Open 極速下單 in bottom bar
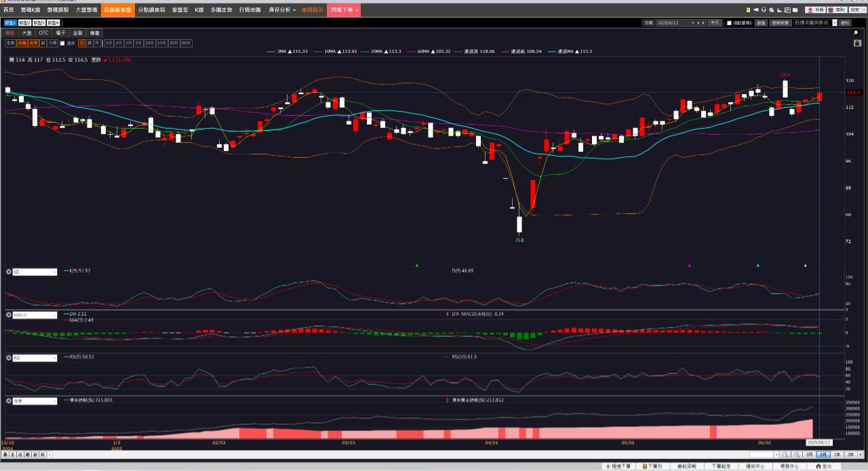This screenshot has height=471, width=868. pyautogui.click(x=618, y=466)
